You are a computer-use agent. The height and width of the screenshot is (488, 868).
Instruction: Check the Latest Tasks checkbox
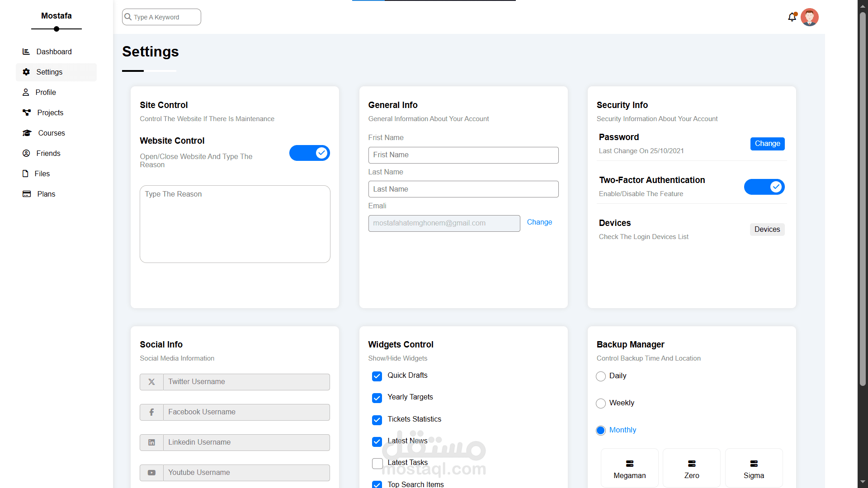[x=377, y=463]
